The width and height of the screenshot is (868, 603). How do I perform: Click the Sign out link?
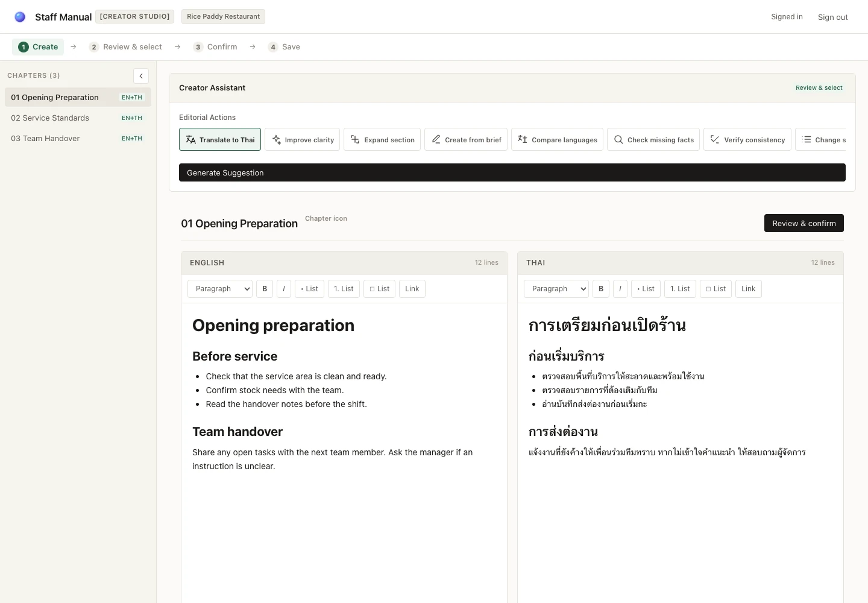click(x=832, y=17)
